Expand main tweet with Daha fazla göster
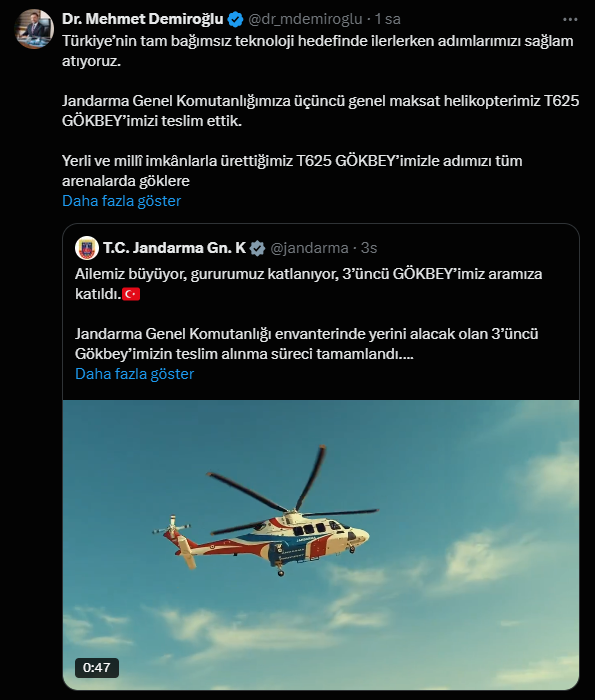This screenshot has width=595, height=700. (x=121, y=201)
